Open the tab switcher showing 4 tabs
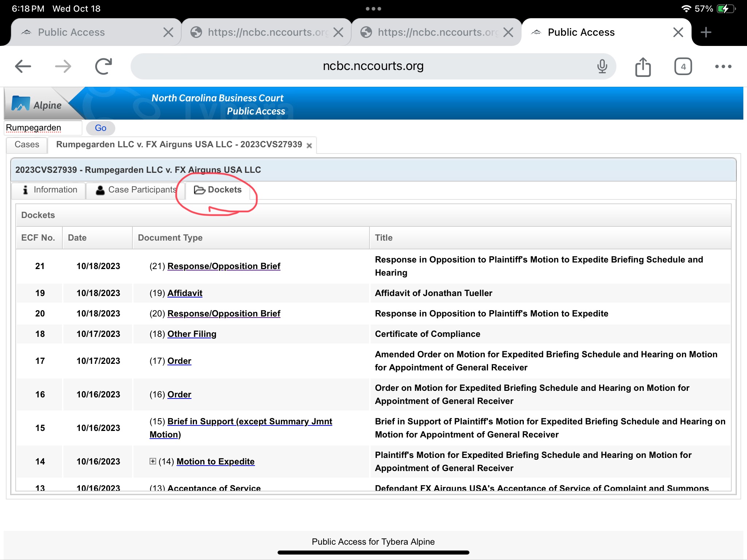This screenshot has width=747, height=560. click(683, 66)
